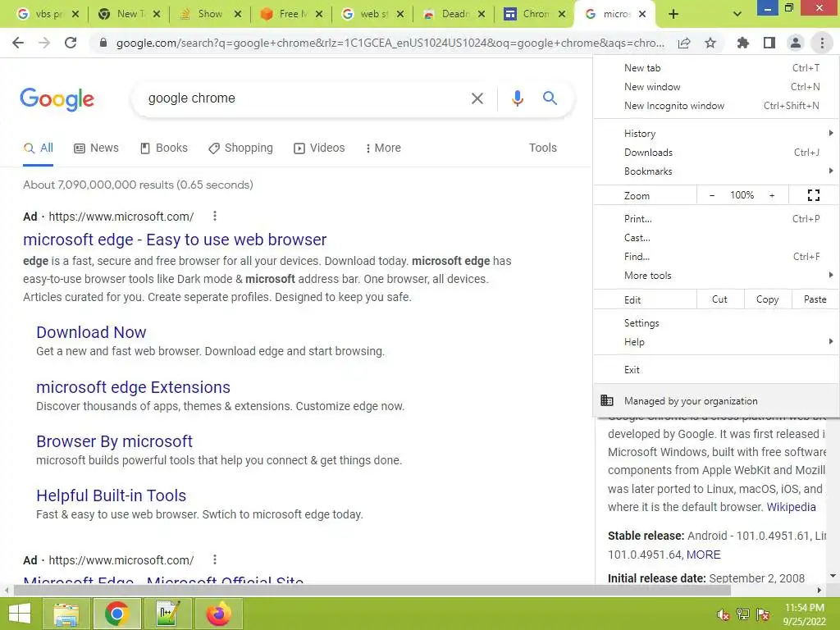Image resolution: width=840 pixels, height=630 pixels.
Task: Click the network tray icon
Action: point(743,614)
